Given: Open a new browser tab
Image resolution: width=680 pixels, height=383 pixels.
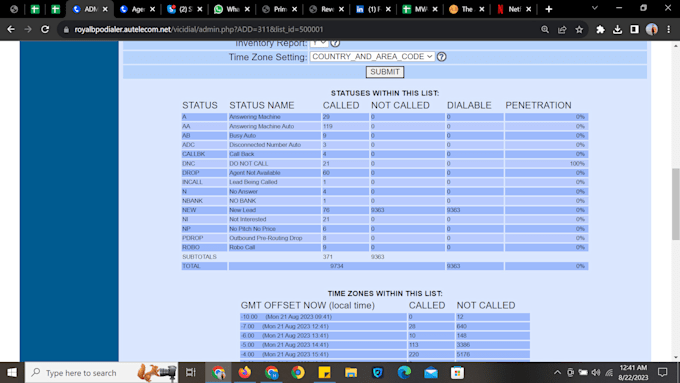Looking at the screenshot, I should [549, 9].
